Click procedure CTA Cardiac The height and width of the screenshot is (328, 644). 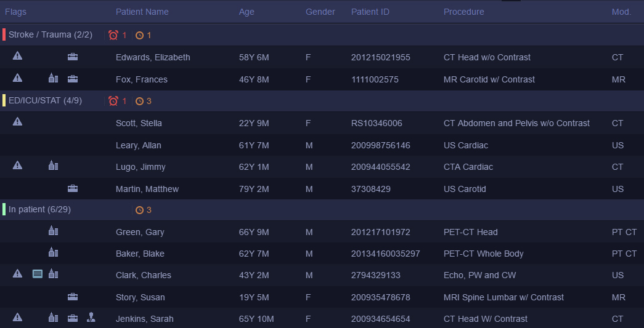click(468, 167)
